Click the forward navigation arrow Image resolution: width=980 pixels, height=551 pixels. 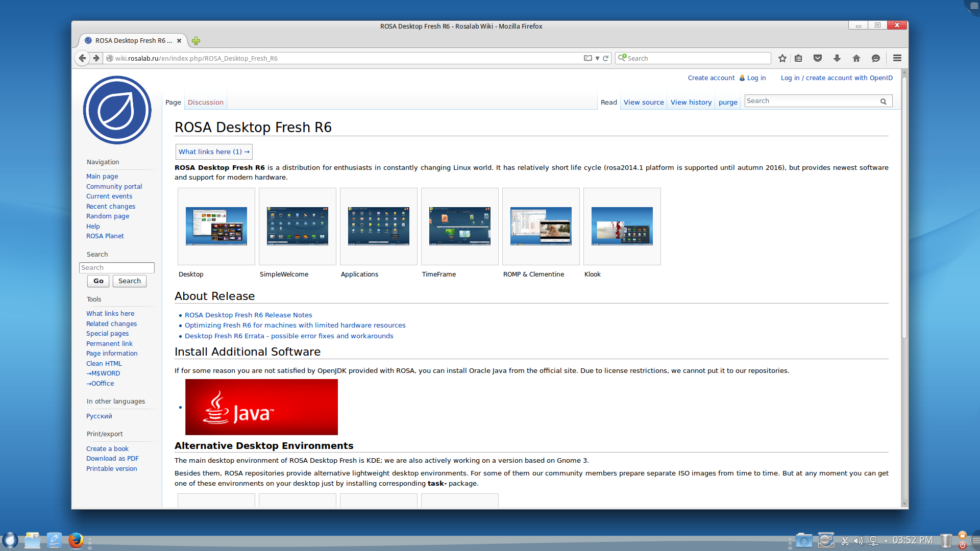tap(96, 58)
